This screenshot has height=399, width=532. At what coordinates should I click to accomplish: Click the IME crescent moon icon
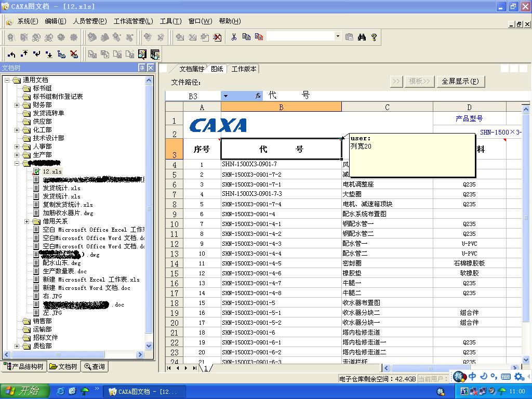point(484,376)
